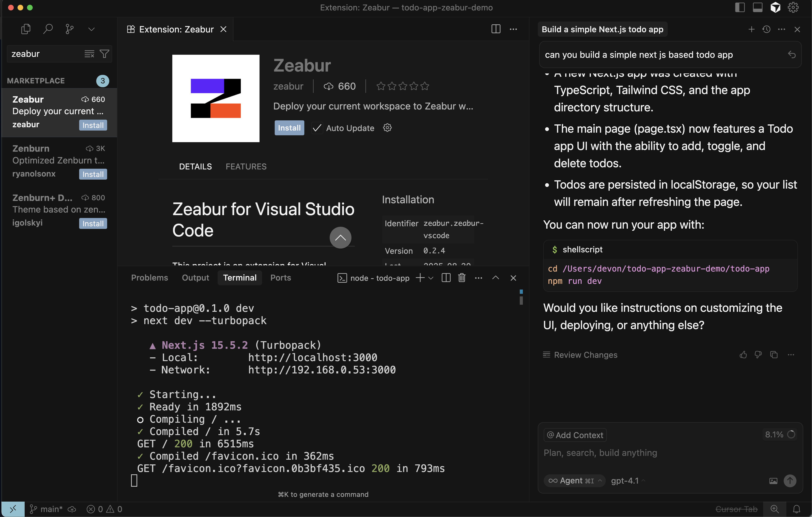Clear extension search results icon

click(x=89, y=54)
